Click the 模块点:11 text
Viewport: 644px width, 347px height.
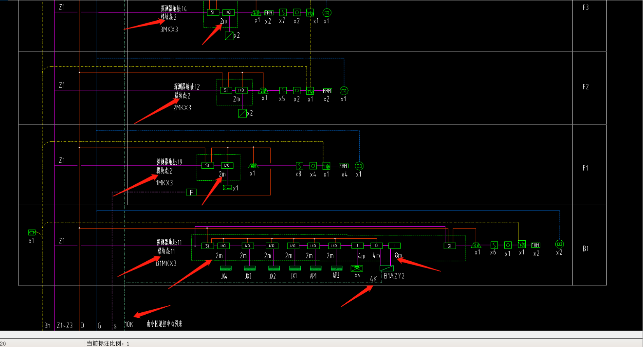point(166,251)
